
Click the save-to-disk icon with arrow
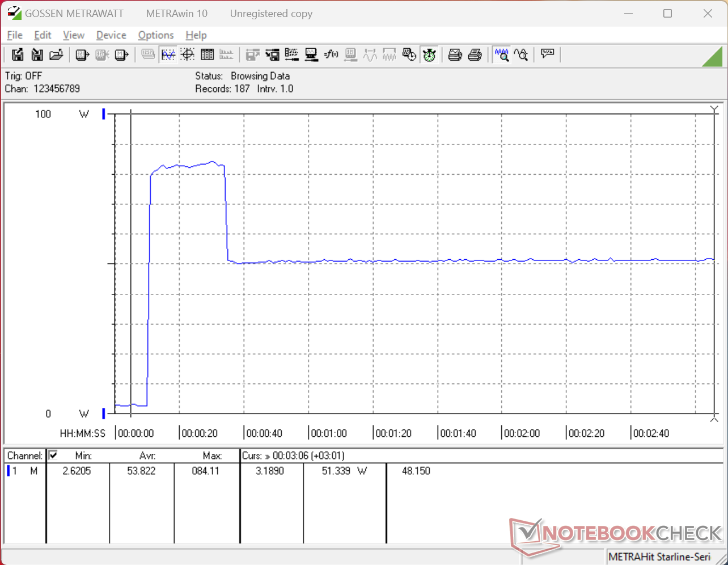tap(18, 54)
